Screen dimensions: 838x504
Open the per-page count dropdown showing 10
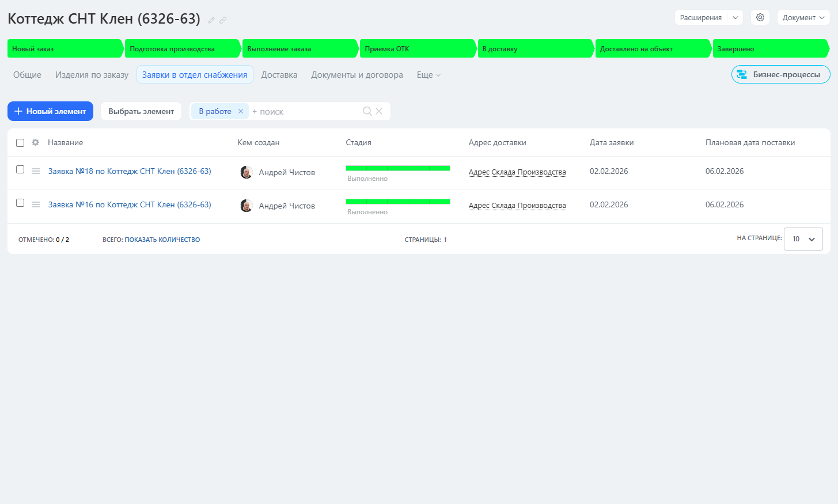click(x=803, y=239)
